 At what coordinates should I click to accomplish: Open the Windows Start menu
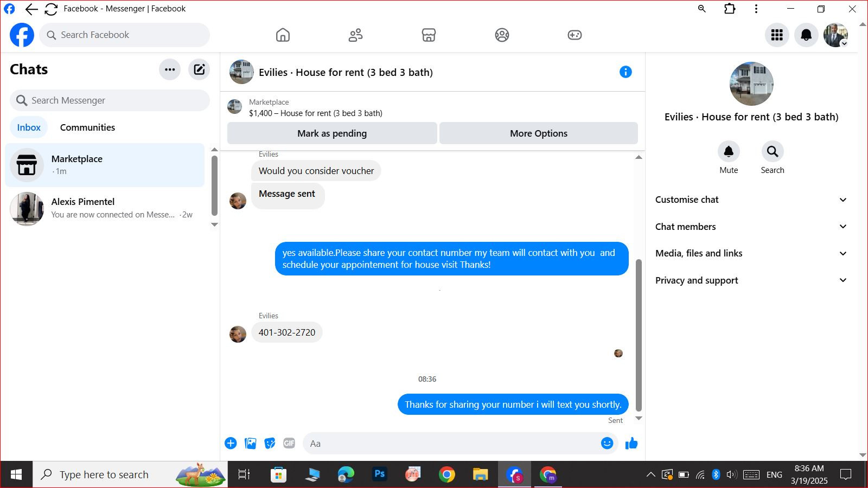click(x=16, y=475)
